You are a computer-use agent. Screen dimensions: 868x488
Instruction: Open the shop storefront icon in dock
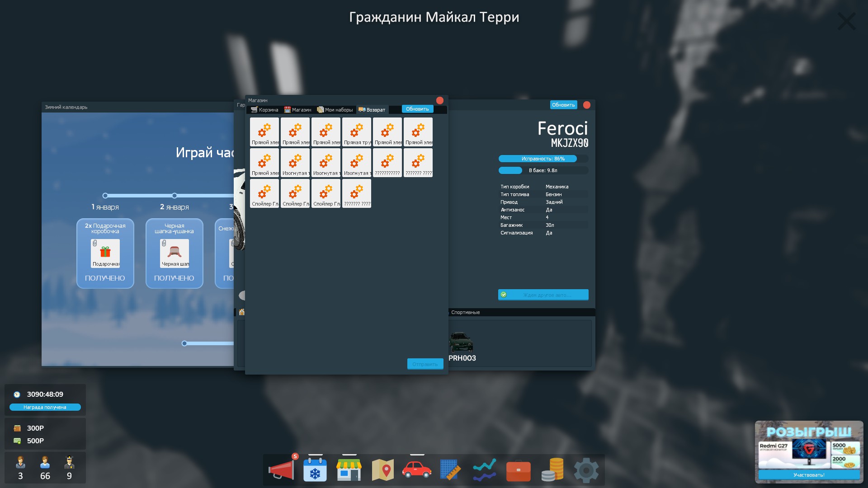point(349,469)
